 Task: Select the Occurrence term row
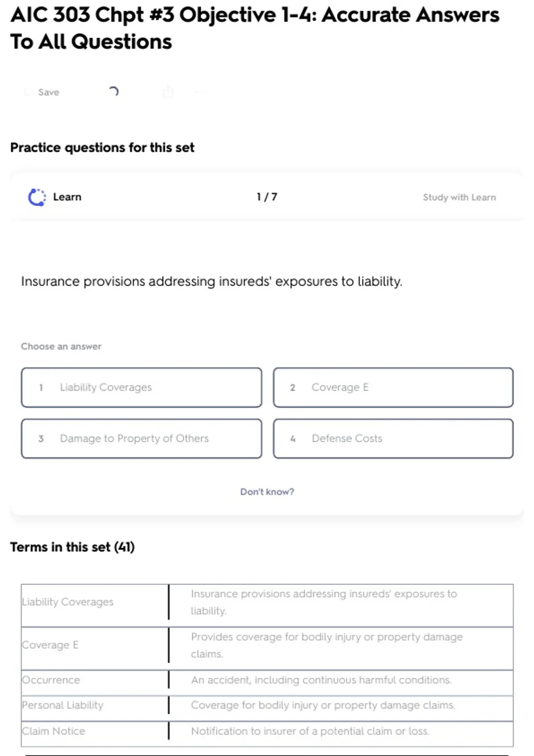coord(51,680)
